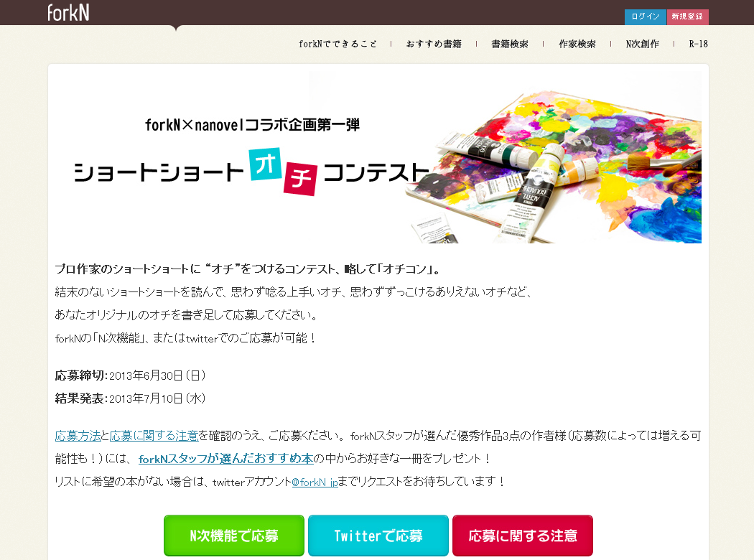Open the おすすめ書籍 menu item
This screenshot has width=754, height=560.
tap(434, 44)
